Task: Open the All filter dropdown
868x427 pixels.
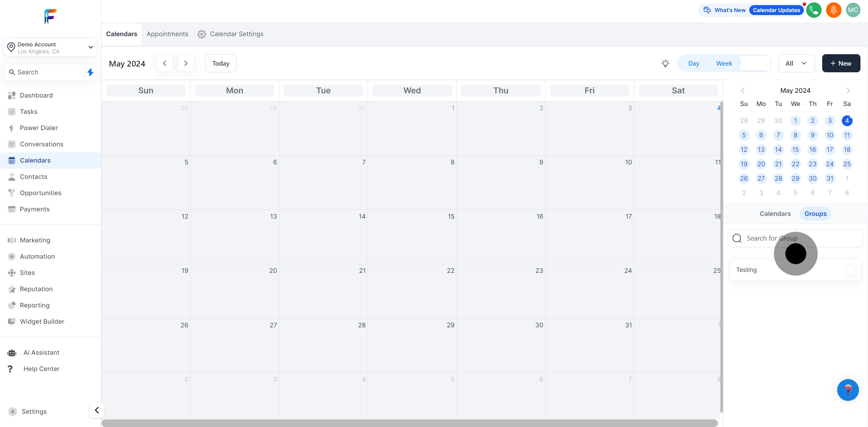Action: (x=796, y=63)
